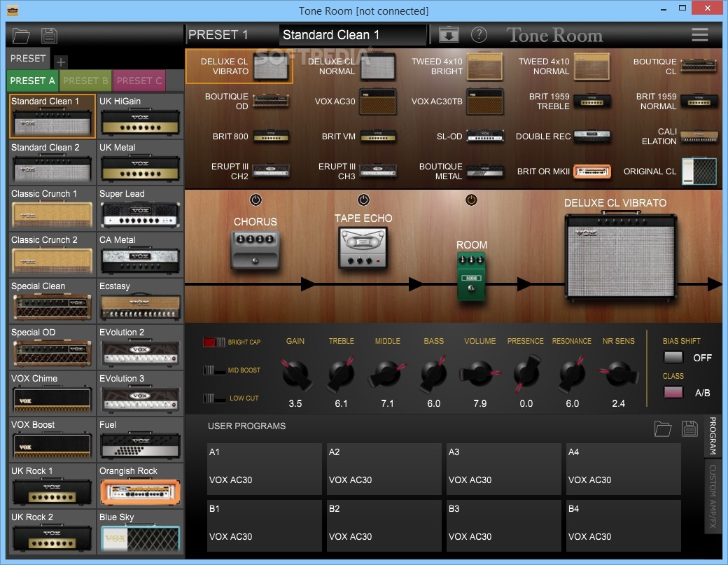The height and width of the screenshot is (565, 728).
Task: Click the green ROOM reverb pedal
Action: (471, 277)
